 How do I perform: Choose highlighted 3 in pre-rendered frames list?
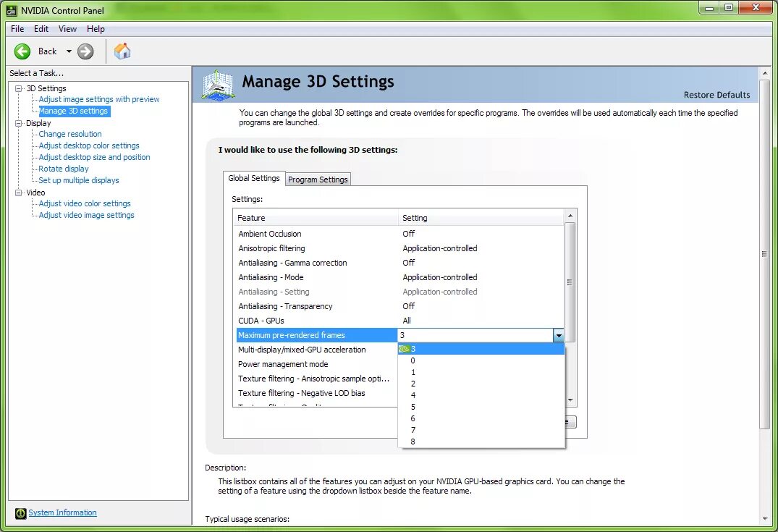[x=481, y=349]
